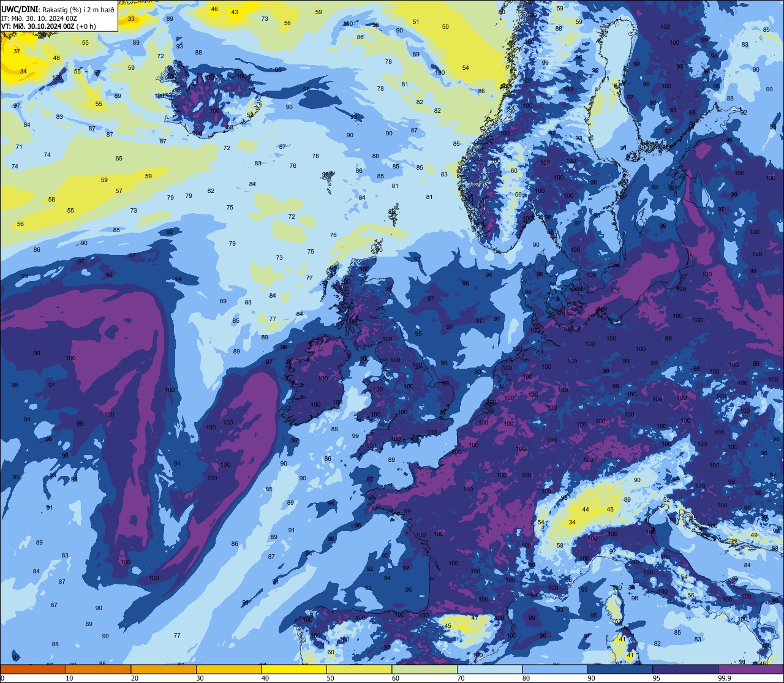Screen dimensions: 784x683
Task: Click the legend tick label '40'
Action: [x=265, y=678]
